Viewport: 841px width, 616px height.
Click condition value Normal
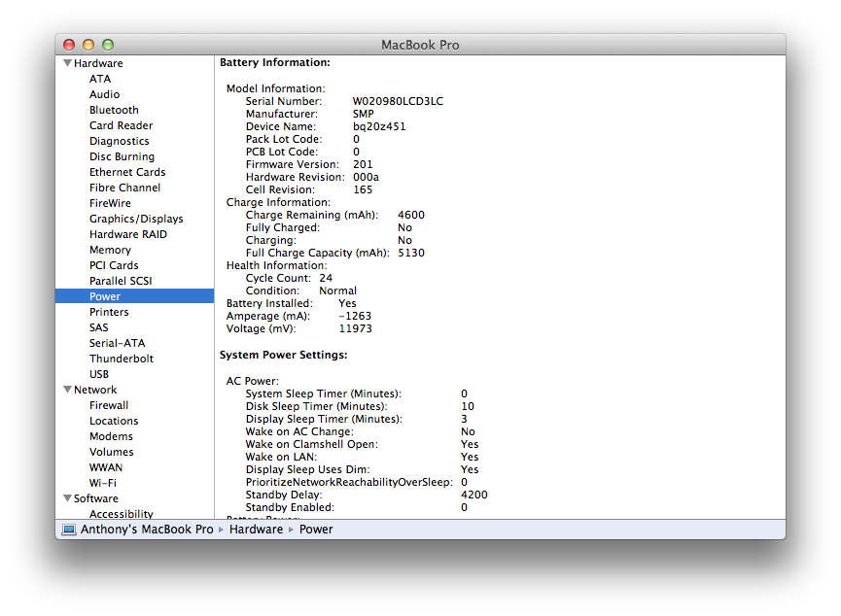click(x=338, y=291)
